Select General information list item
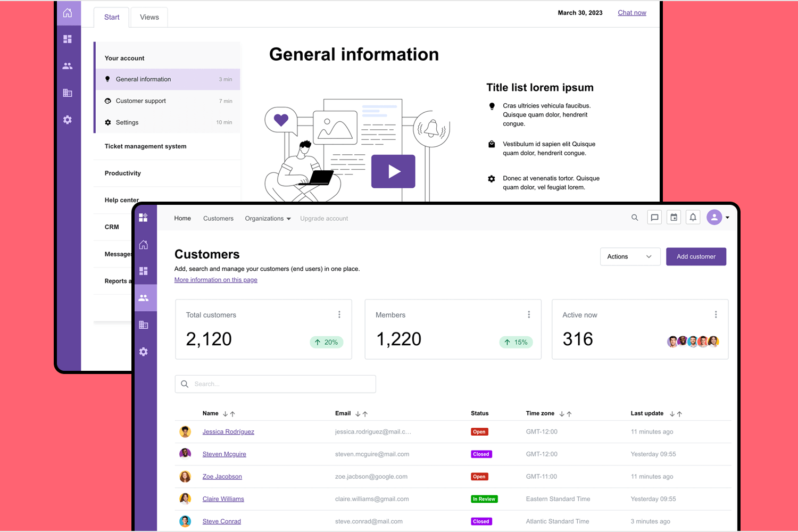The width and height of the screenshot is (798, 532). coord(168,79)
